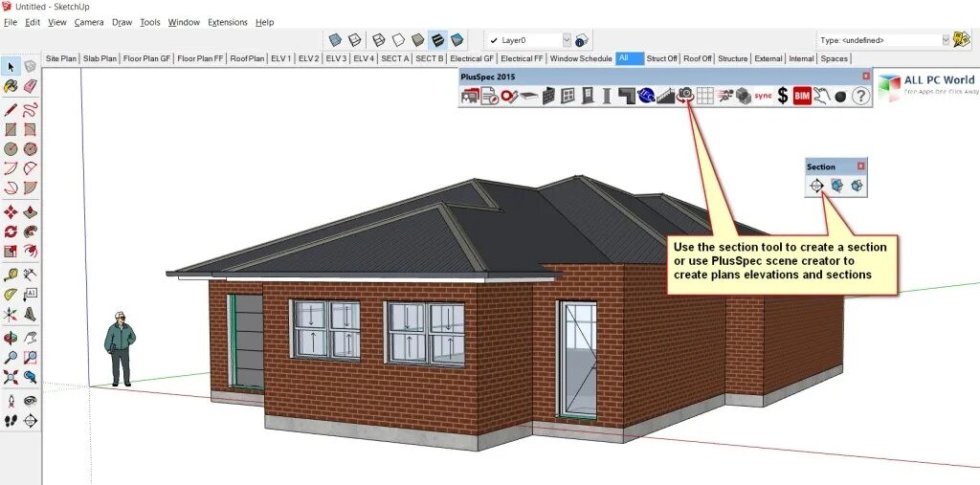Click the Section Plane tool icon
This screenshot has height=485, width=980.
click(x=816, y=186)
